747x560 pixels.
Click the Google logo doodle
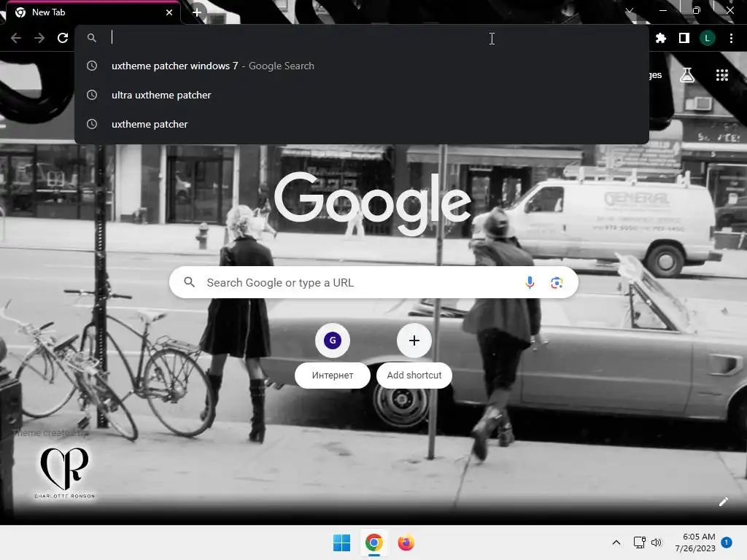pyautogui.click(x=373, y=204)
